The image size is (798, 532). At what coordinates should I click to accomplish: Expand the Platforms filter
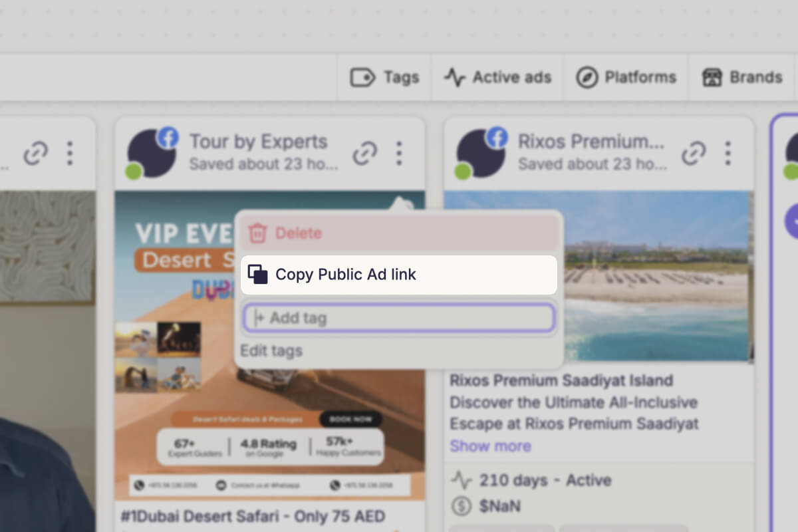[x=626, y=78]
